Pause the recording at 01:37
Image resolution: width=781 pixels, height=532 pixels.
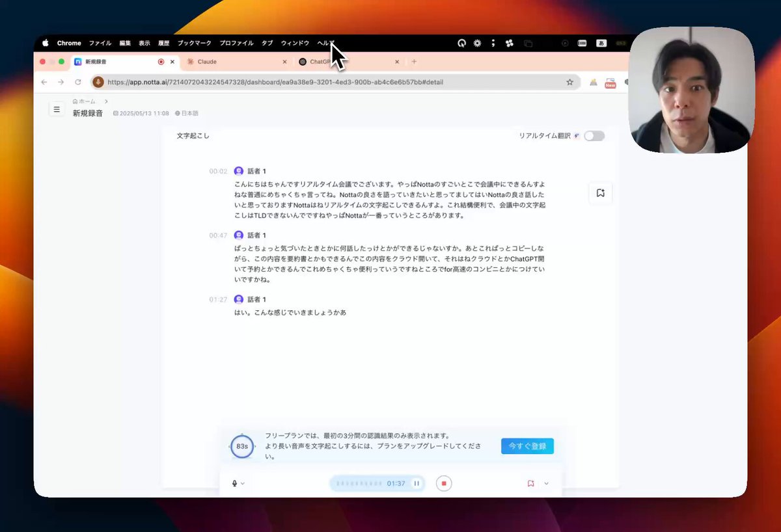(417, 483)
